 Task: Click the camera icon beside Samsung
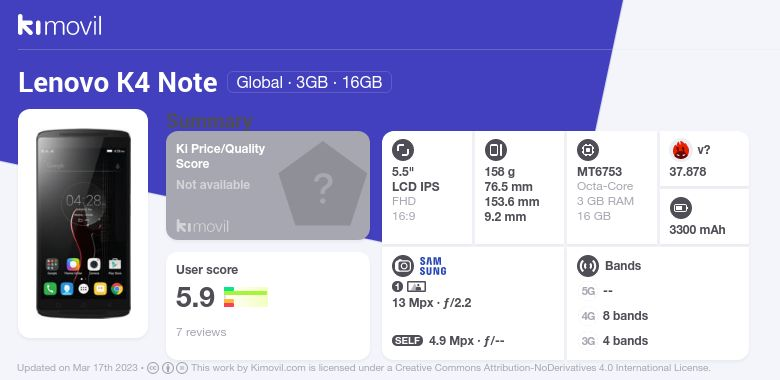pos(403,266)
